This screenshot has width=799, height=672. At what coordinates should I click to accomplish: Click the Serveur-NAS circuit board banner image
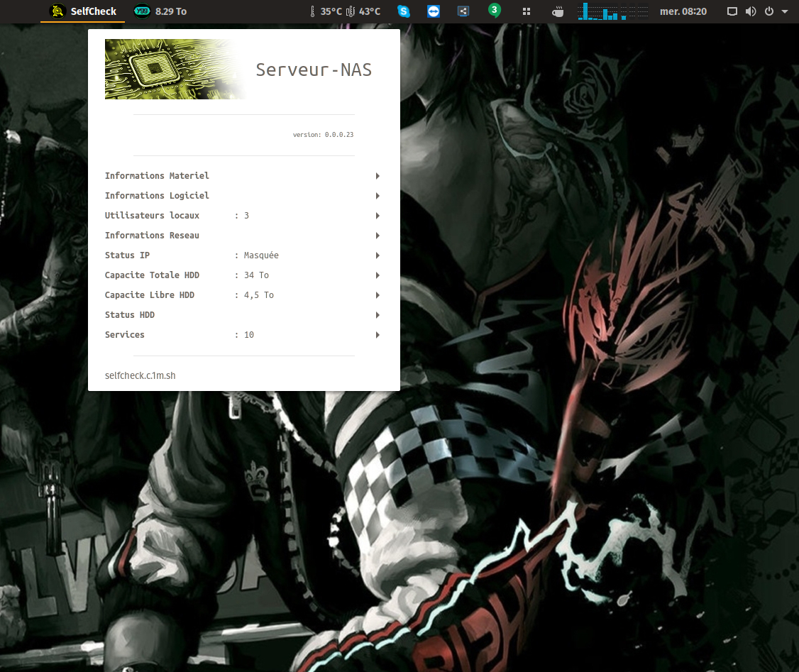tap(176, 70)
